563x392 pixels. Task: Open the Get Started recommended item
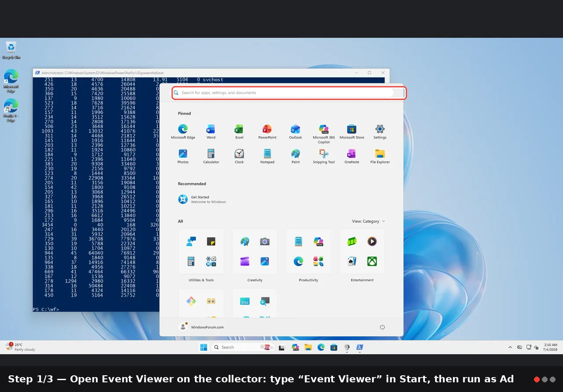(x=202, y=200)
